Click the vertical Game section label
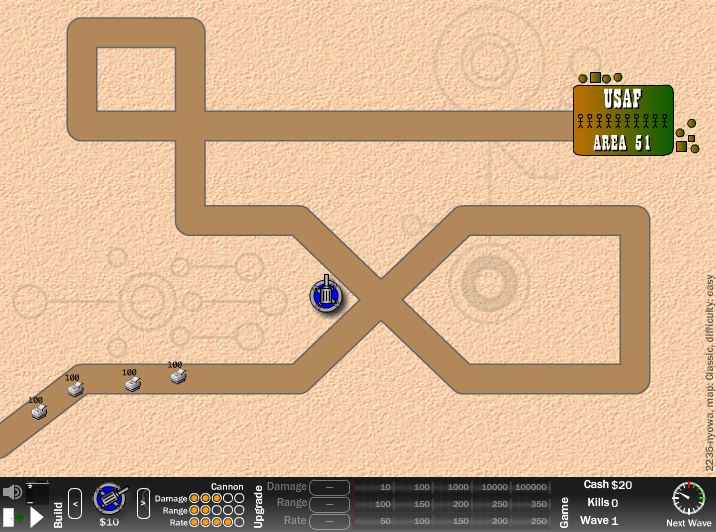716x532 pixels. click(x=564, y=512)
